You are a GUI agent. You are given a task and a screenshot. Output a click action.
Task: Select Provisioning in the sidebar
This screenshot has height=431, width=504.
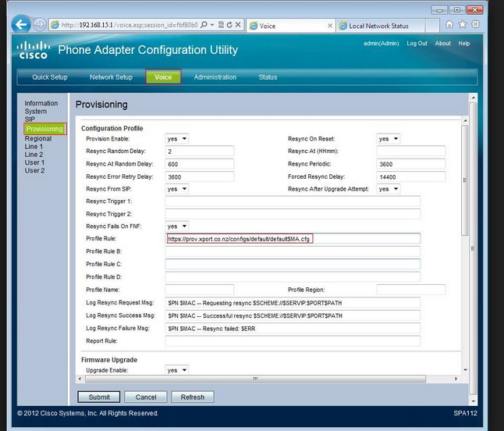pyautogui.click(x=44, y=129)
